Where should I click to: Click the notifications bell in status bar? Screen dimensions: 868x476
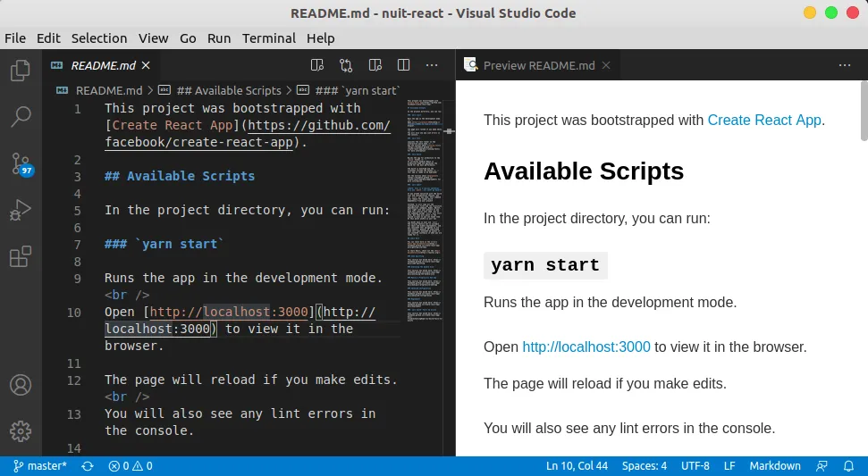click(849, 466)
